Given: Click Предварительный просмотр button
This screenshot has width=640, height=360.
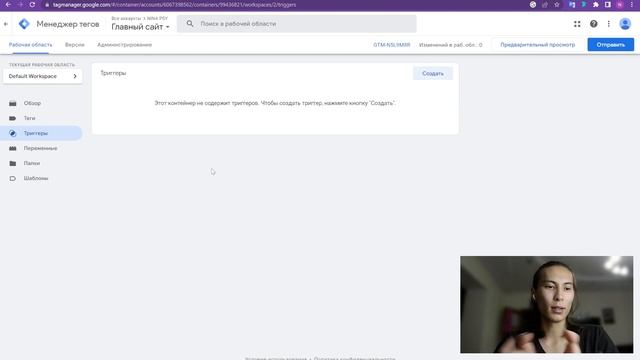Looking at the screenshot, I should pyautogui.click(x=538, y=44).
